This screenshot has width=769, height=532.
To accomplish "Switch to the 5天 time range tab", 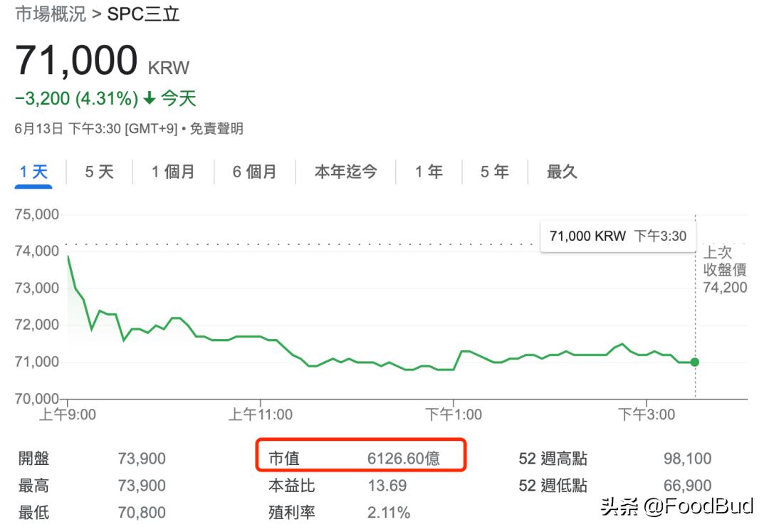I will (x=98, y=171).
